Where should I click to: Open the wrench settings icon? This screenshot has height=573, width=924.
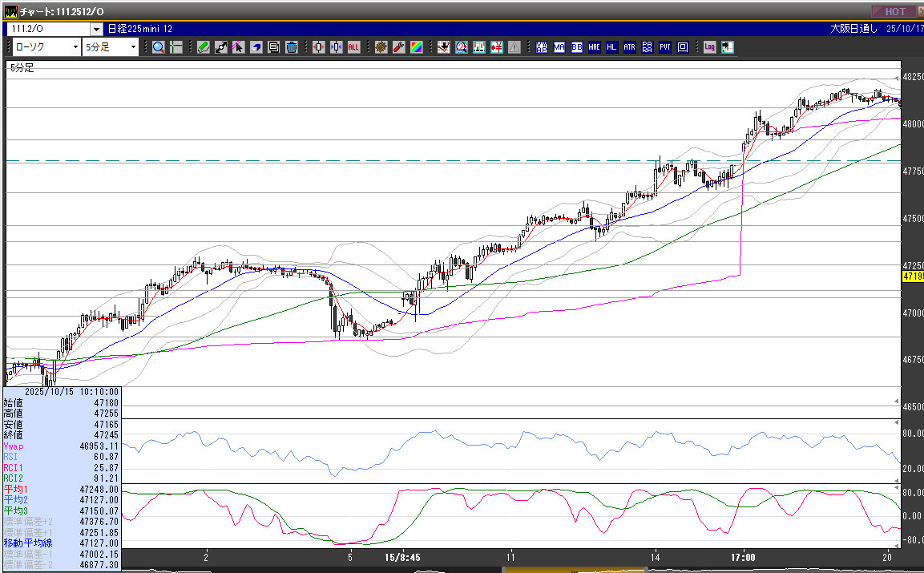point(398,47)
